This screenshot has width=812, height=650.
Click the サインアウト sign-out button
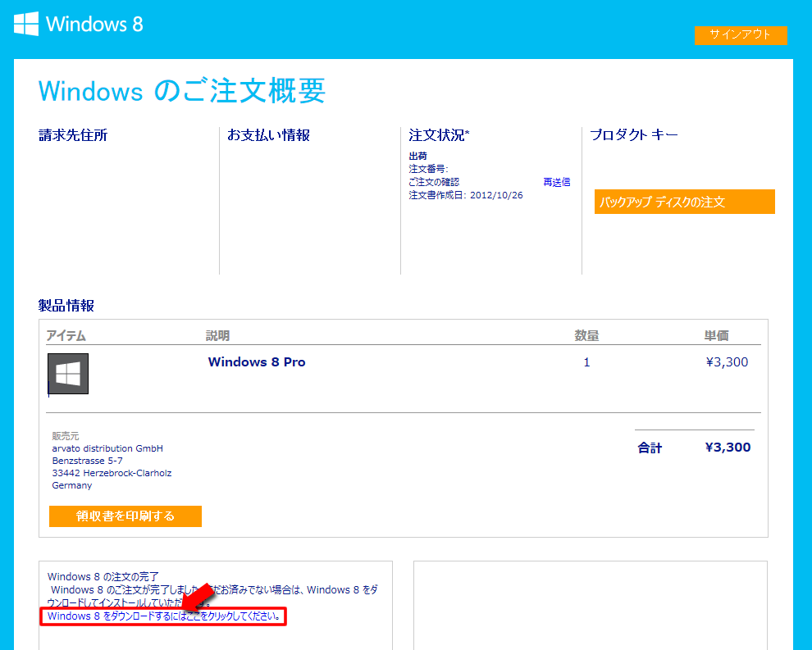coord(741,34)
